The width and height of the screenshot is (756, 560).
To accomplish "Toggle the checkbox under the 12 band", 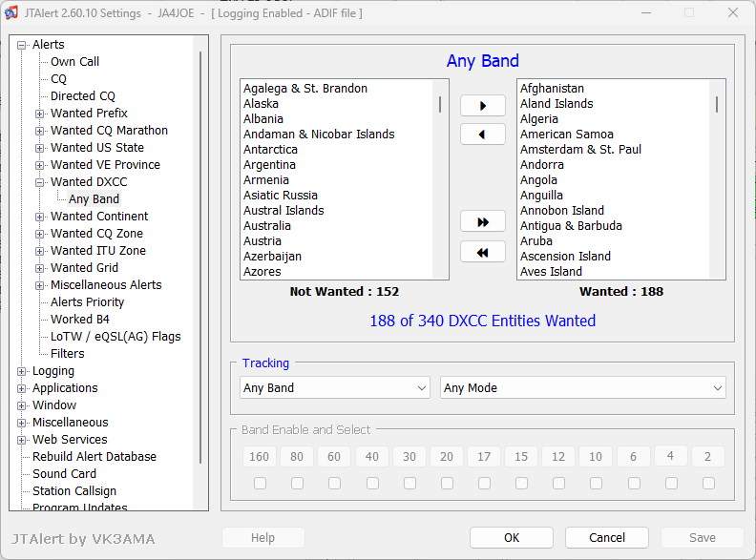I will tap(558, 483).
